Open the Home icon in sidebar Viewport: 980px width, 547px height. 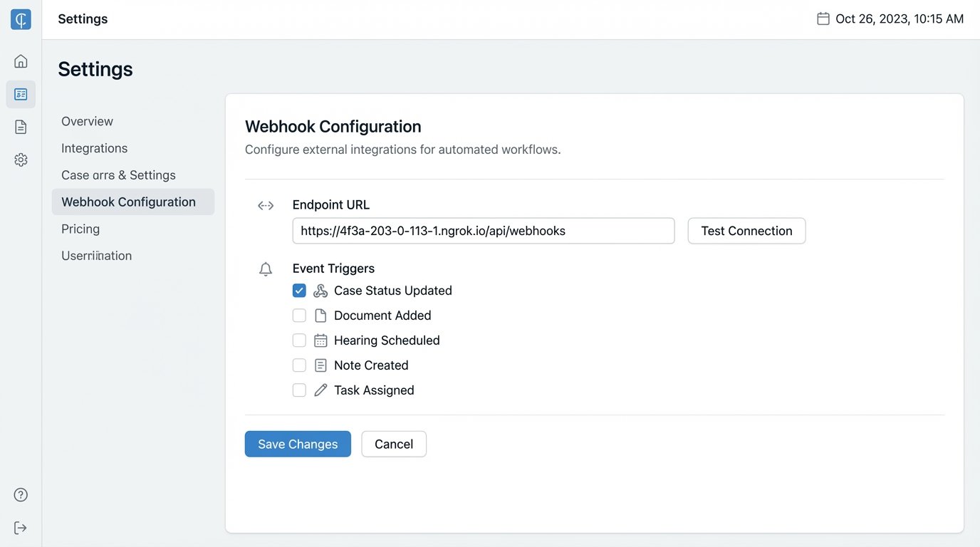click(x=21, y=61)
